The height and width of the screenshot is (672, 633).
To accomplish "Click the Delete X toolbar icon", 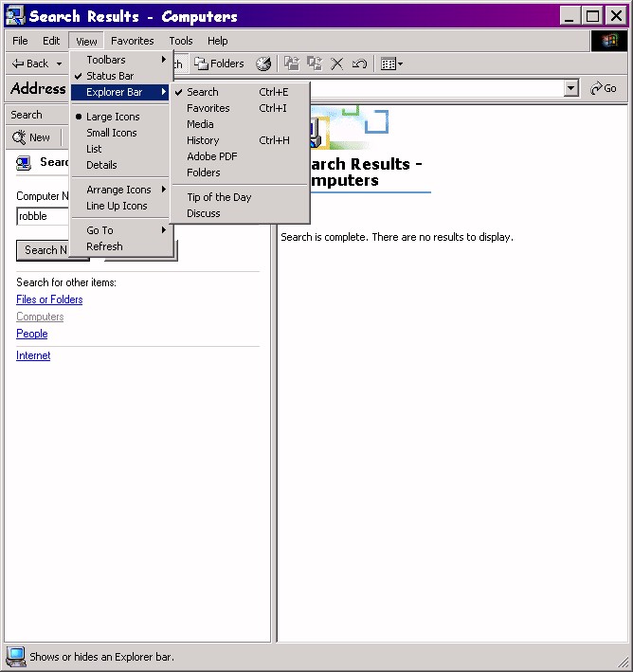I will [x=336, y=64].
